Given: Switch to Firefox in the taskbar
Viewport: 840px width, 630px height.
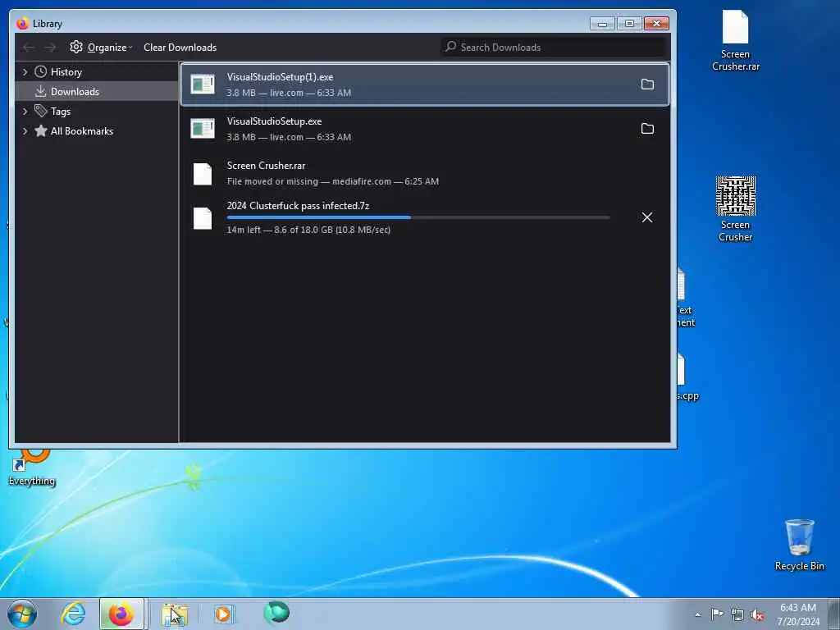Looking at the screenshot, I should tap(121, 614).
